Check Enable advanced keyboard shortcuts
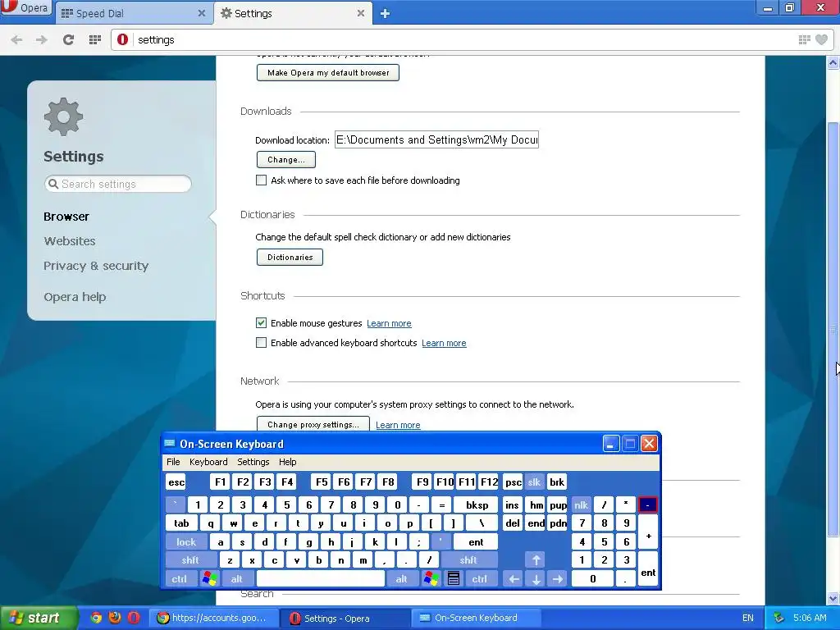Viewport: 840px width, 630px height. 261,343
